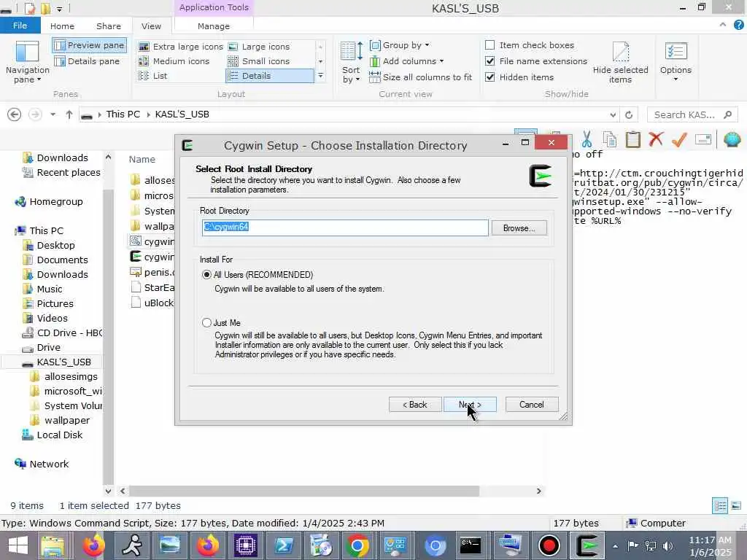Uncheck File name extensions checkbox
This screenshot has height=560, width=747.
489,61
